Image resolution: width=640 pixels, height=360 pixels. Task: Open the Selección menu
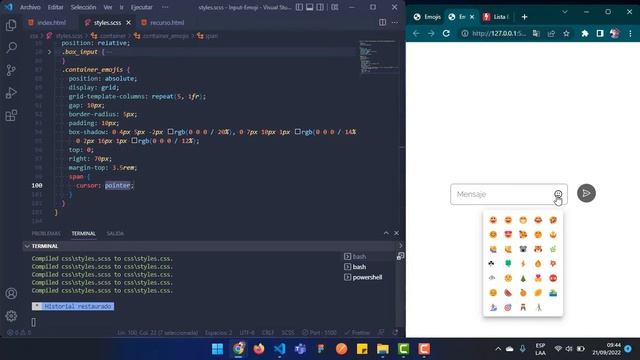coord(83,7)
